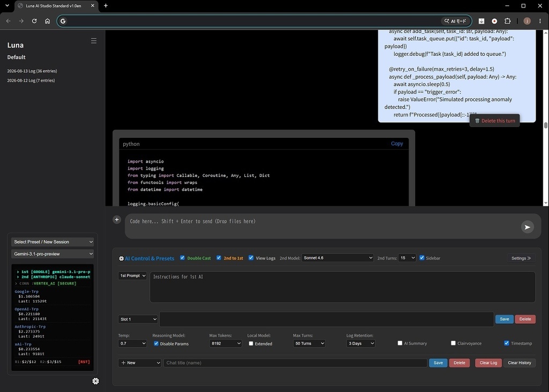Click the Clear Log button
Image resolution: width=549 pixels, height=392 pixels.
click(x=488, y=363)
